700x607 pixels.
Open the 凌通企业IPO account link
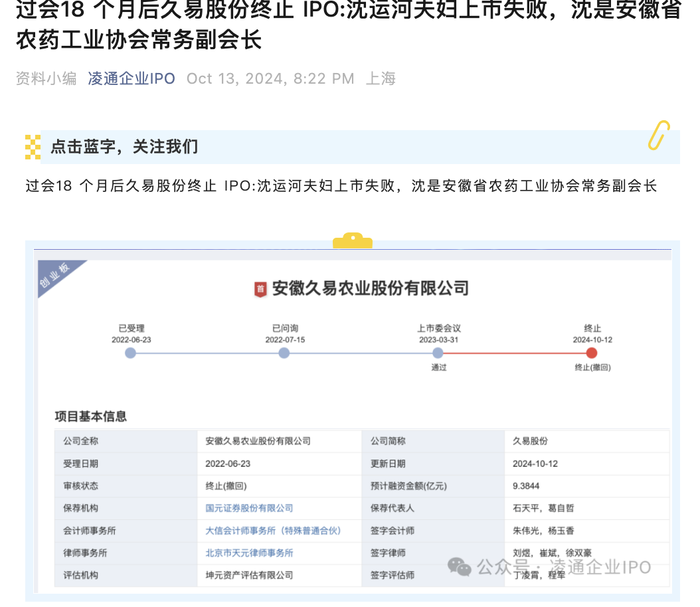(131, 78)
